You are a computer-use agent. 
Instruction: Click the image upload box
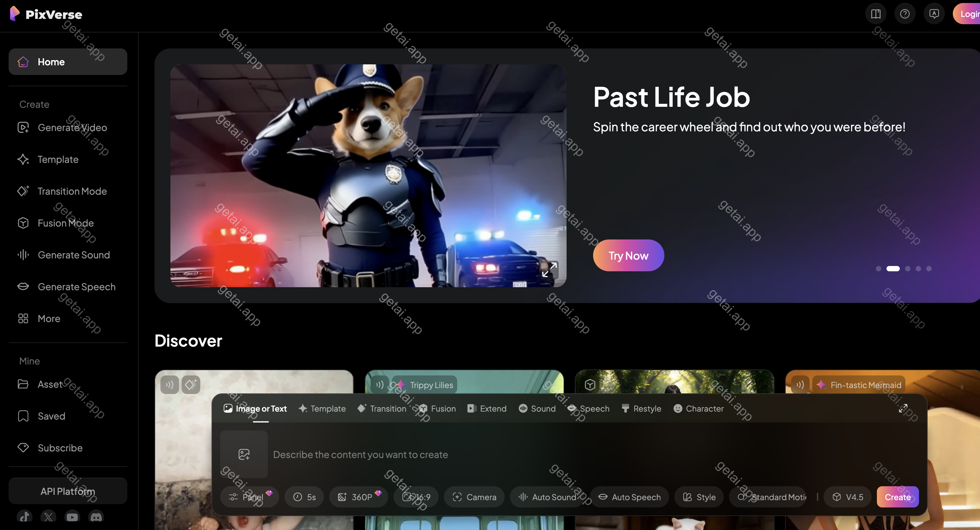tap(244, 454)
